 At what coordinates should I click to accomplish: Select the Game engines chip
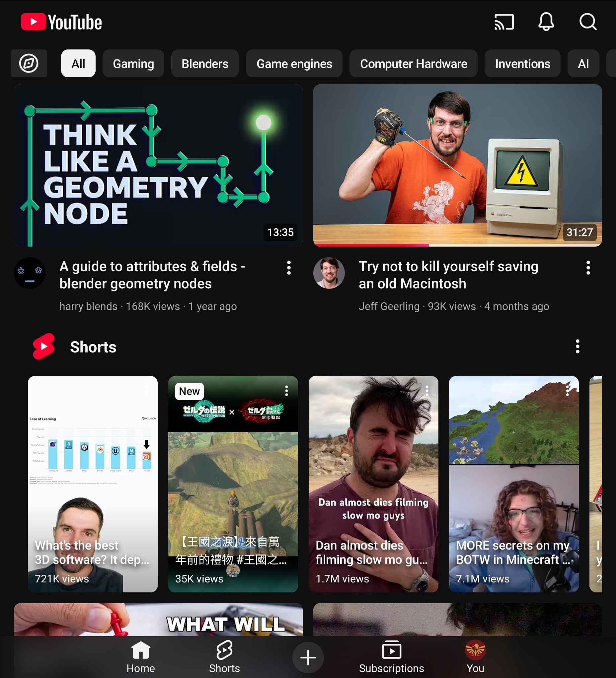pos(294,64)
